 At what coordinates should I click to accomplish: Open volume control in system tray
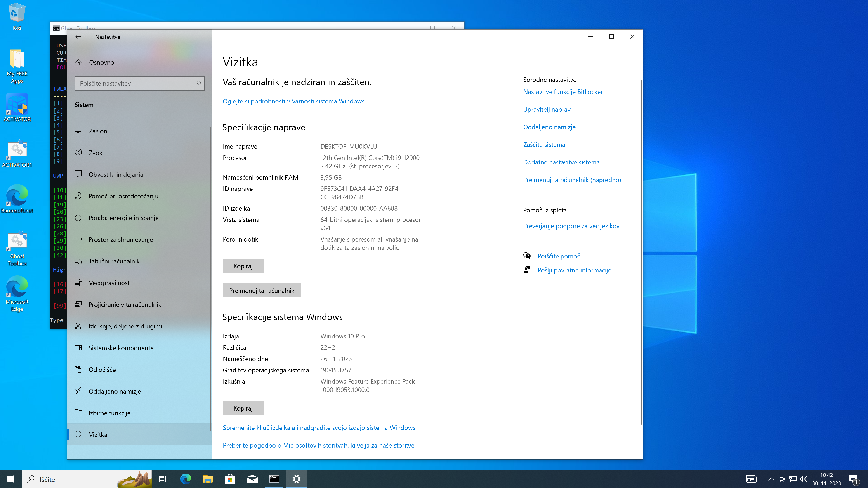coord(804,479)
